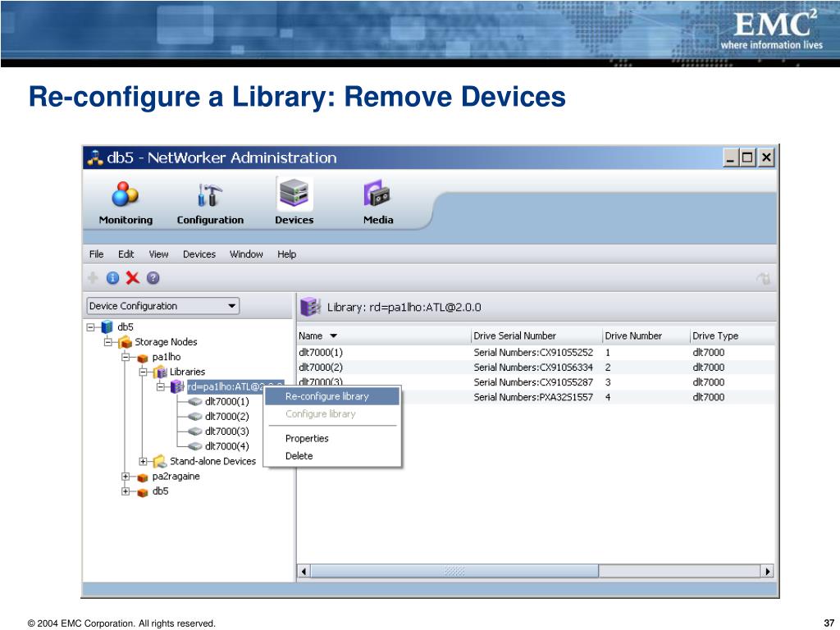Screen dimensions: 840x630
Task: Open the File menu
Action: [97, 254]
